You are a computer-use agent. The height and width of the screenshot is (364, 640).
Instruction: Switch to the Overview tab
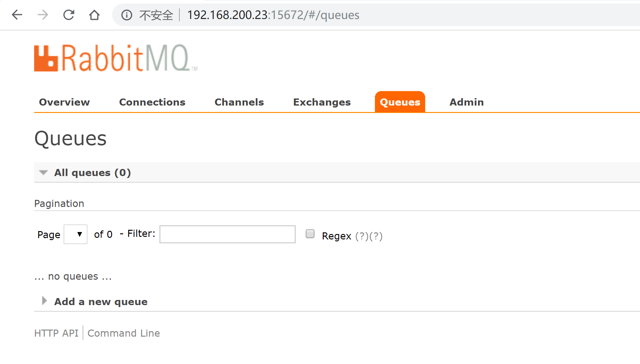click(x=64, y=102)
